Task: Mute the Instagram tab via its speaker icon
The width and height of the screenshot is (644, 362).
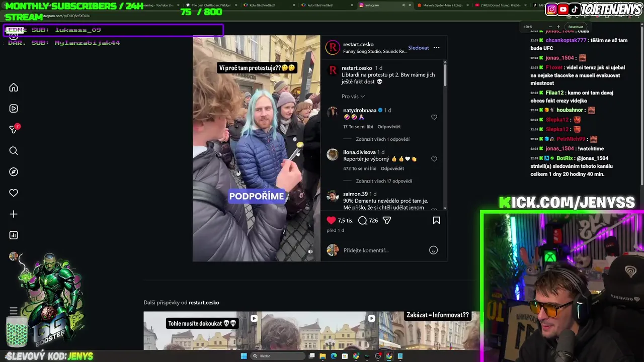Action: pyautogui.click(x=404, y=5)
